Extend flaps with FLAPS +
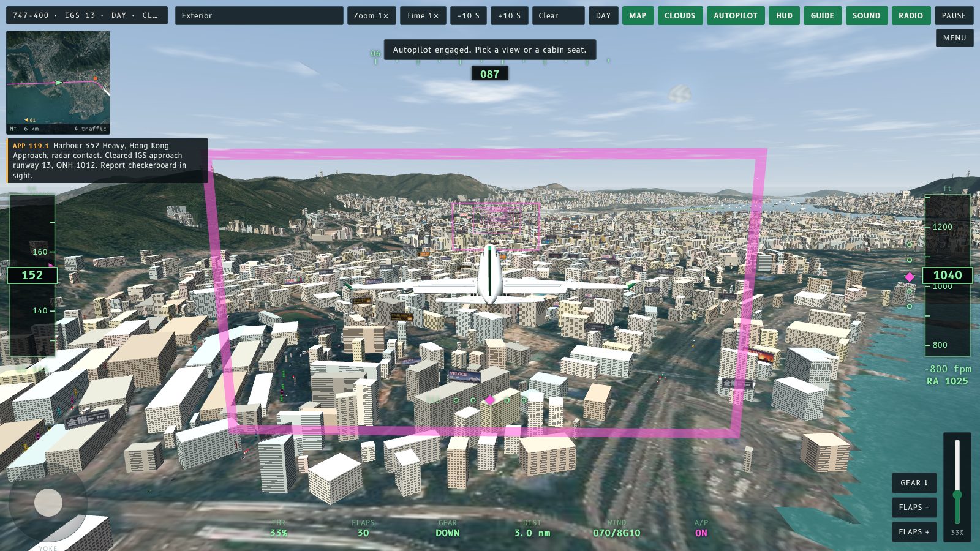The image size is (980, 551). tap(914, 532)
